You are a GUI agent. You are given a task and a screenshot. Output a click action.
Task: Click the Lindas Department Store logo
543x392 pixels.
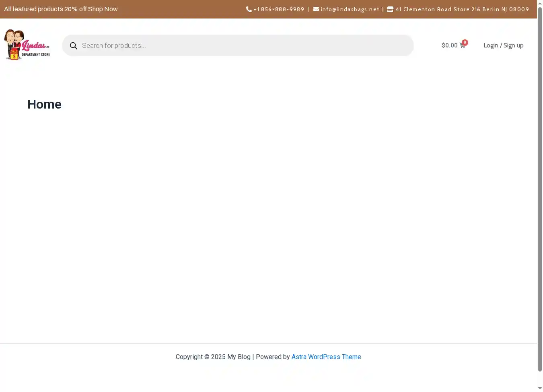coord(27,45)
